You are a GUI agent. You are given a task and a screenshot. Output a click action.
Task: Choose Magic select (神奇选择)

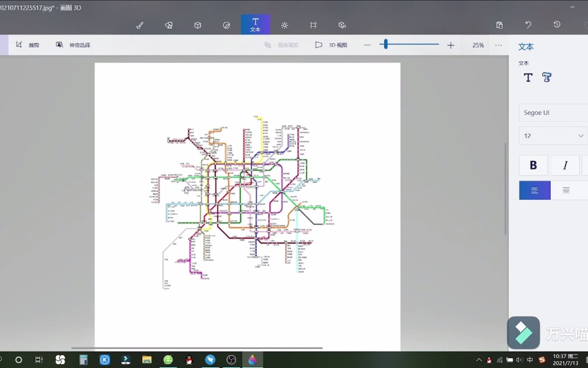(x=73, y=45)
